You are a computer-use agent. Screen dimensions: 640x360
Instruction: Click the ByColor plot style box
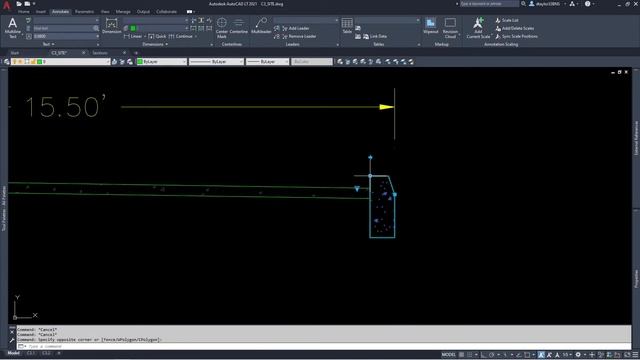coord(312,62)
